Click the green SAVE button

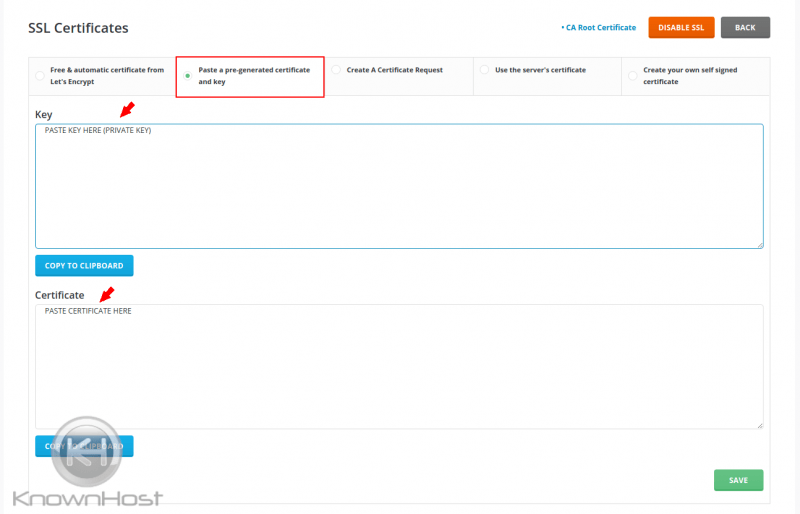(738, 480)
